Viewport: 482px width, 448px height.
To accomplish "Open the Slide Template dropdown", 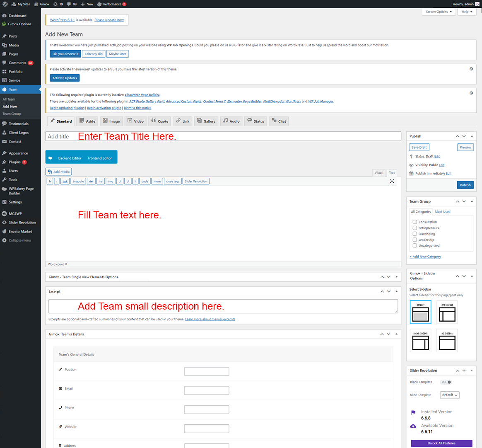I will tap(450, 395).
